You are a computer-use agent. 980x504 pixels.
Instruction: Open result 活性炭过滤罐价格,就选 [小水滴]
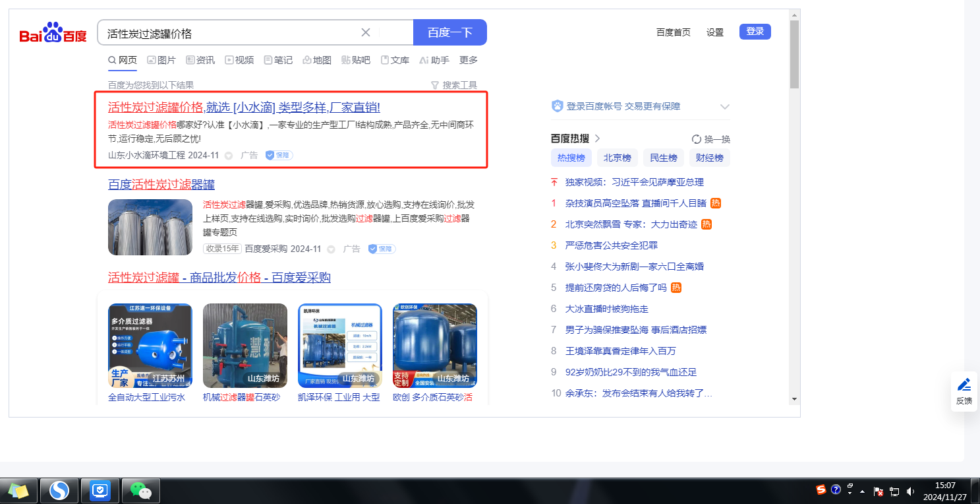[244, 108]
